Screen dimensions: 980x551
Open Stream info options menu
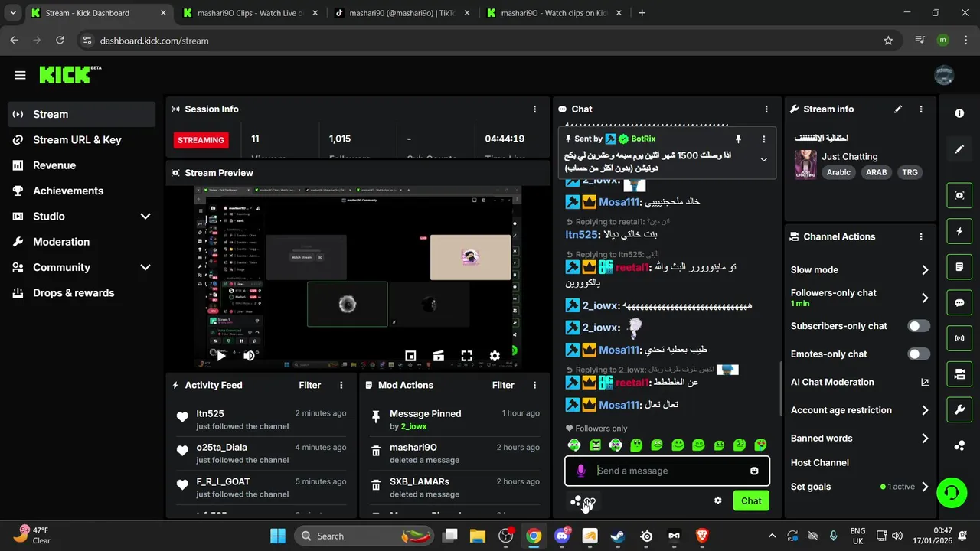[x=921, y=109]
